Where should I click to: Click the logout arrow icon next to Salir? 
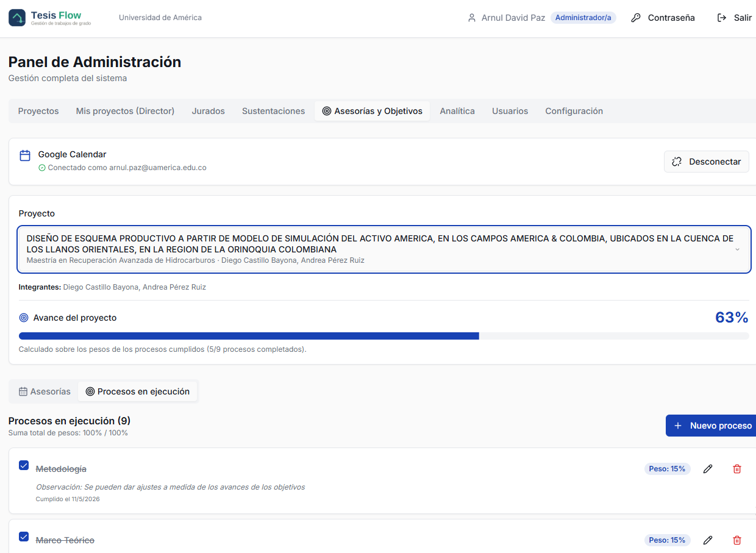tap(722, 18)
